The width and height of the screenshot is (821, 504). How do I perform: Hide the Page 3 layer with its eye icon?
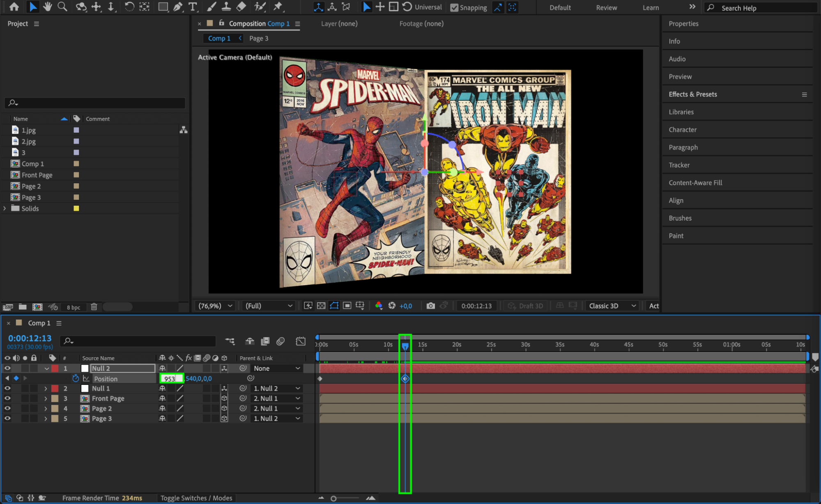coord(7,418)
